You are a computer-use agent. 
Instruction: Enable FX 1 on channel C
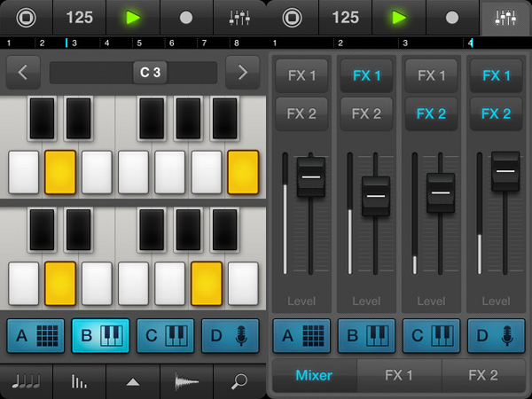[x=431, y=75]
